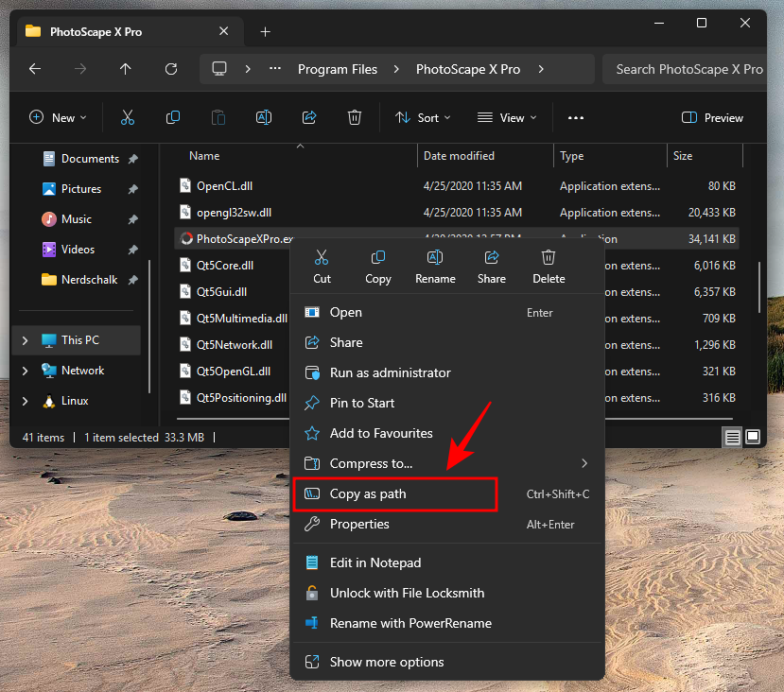Open the Sort dropdown

tap(423, 118)
